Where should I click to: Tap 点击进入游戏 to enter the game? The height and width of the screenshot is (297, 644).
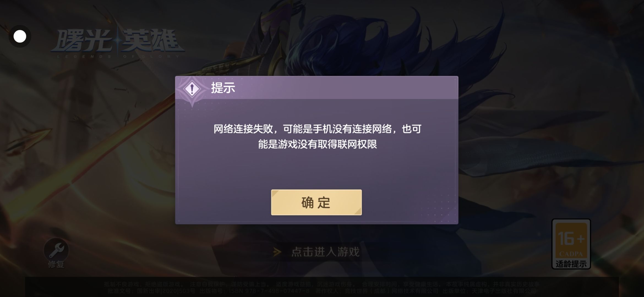[326, 252]
